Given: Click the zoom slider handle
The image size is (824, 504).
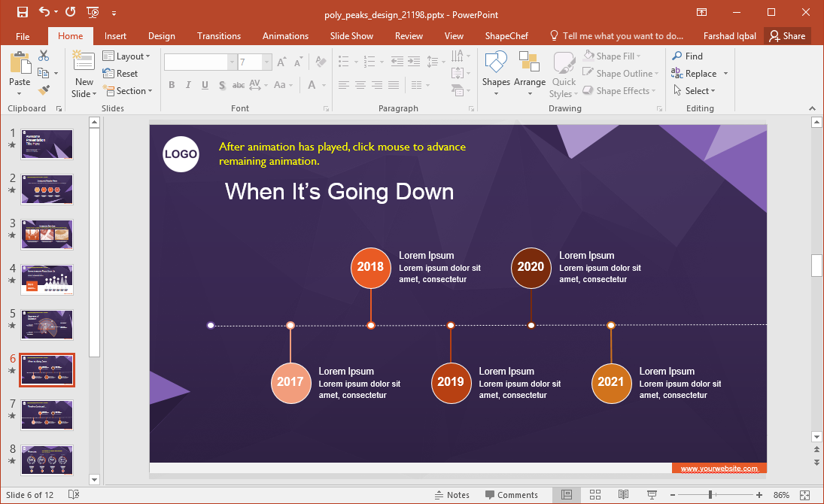Looking at the screenshot, I should [710, 495].
